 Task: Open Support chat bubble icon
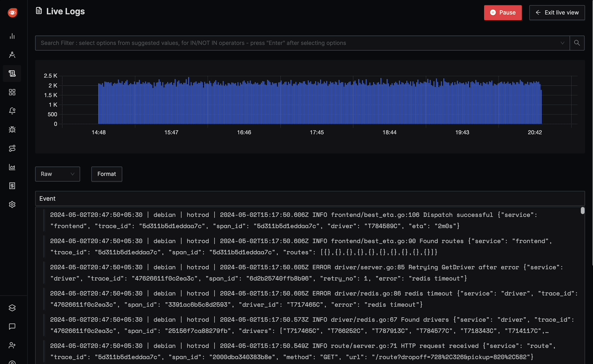12,327
